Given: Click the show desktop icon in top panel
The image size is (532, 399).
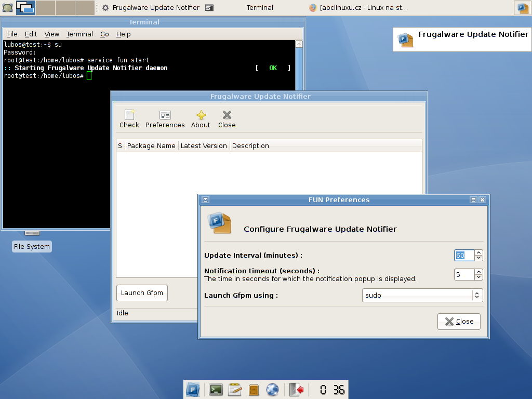Looking at the screenshot, I should coord(7,7).
